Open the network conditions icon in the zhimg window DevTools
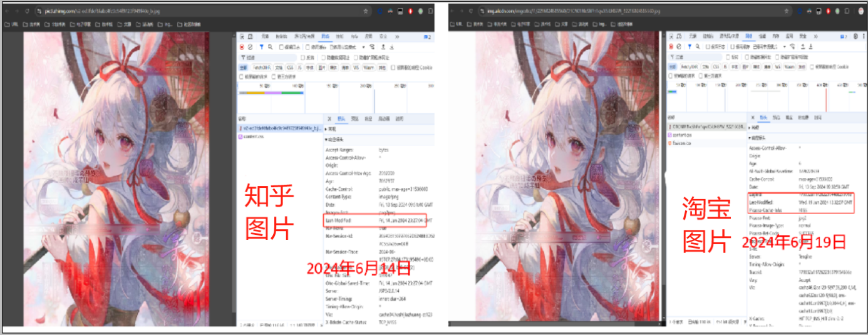This screenshot has width=868, height=335. 372,47
